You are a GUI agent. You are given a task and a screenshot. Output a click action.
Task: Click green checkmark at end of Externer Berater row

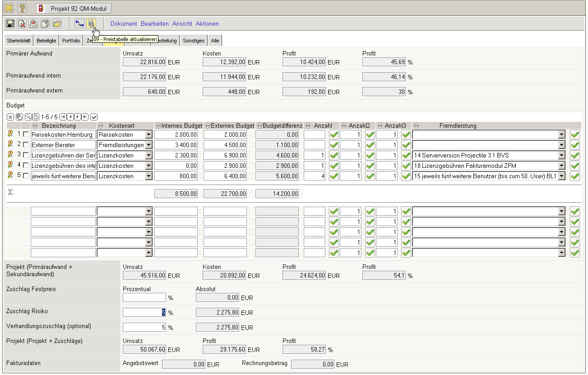coord(574,145)
